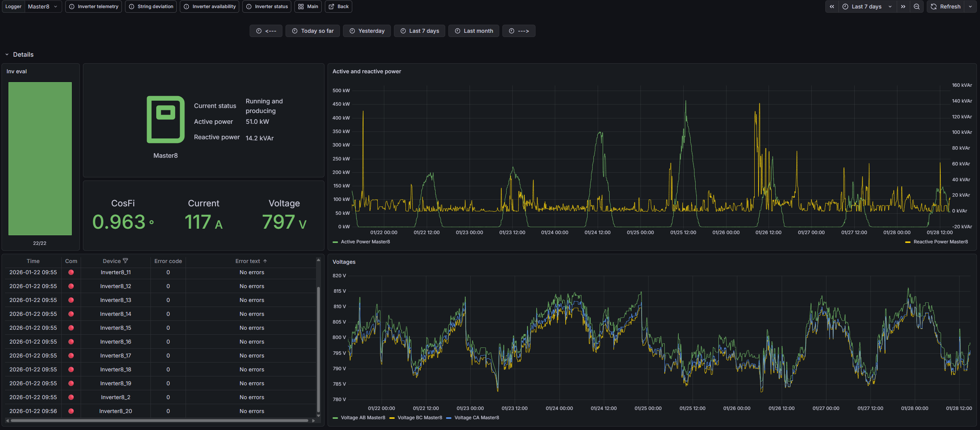Sort by the Error code column
The height and width of the screenshot is (430, 980).
pyautogui.click(x=168, y=261)
